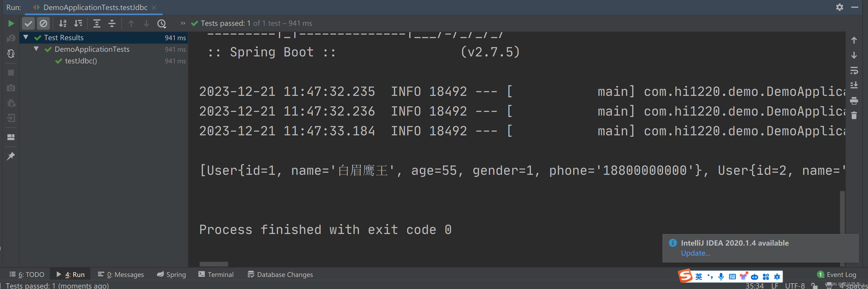Expand all test nodes
Screen dimensions: 868x289
[x=97, y=23]
